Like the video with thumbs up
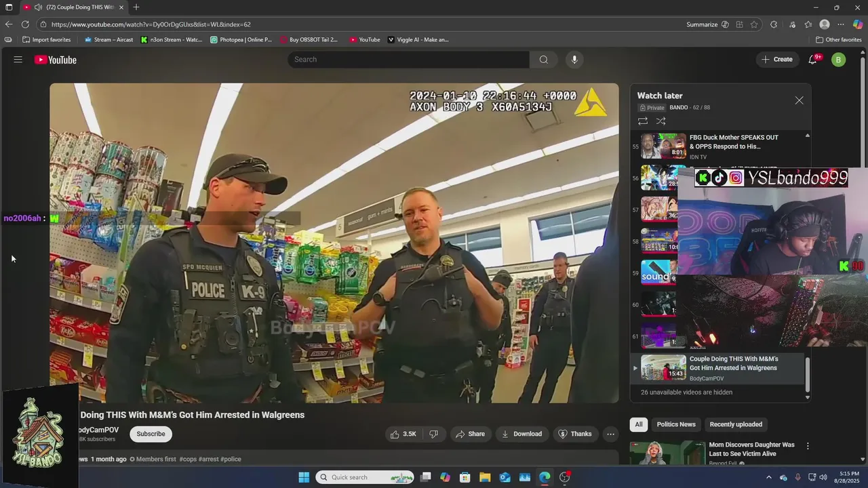The height and width of the screenshot is (488, 868). [x=403, y=434]
